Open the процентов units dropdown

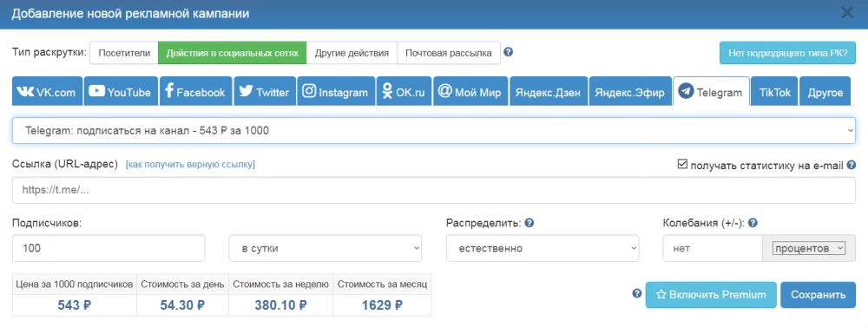[x=809, y=248]
